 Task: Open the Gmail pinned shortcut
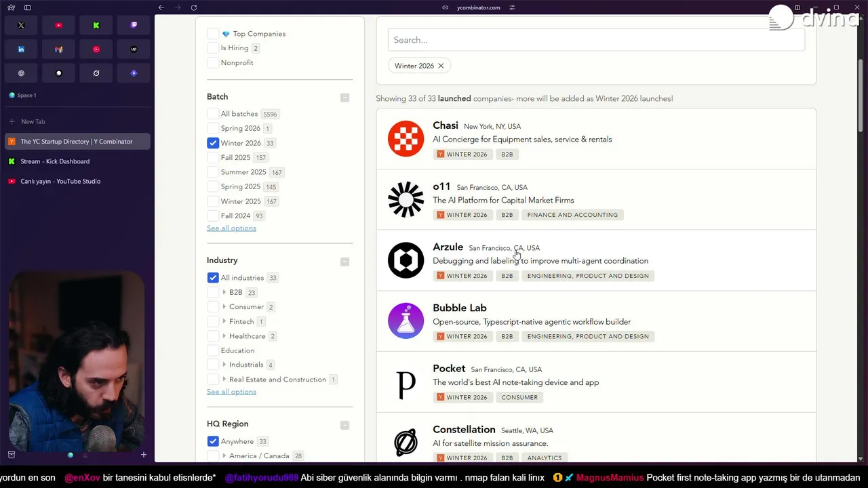[58, 49]
